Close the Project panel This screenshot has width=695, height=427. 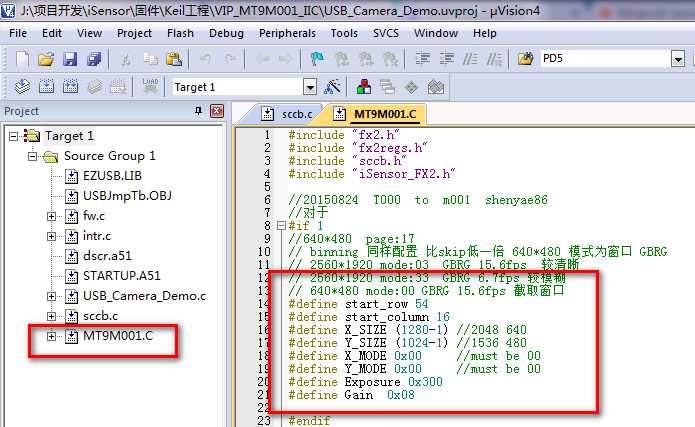point(217,110)
